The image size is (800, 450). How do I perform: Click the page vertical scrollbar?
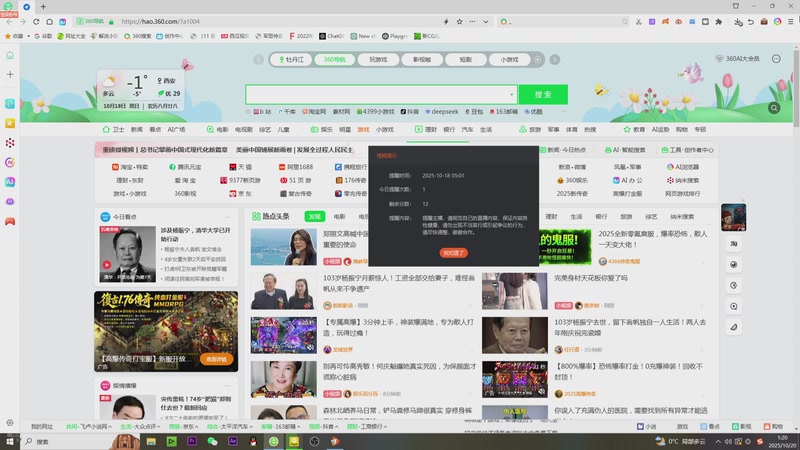tap(796, 87)
